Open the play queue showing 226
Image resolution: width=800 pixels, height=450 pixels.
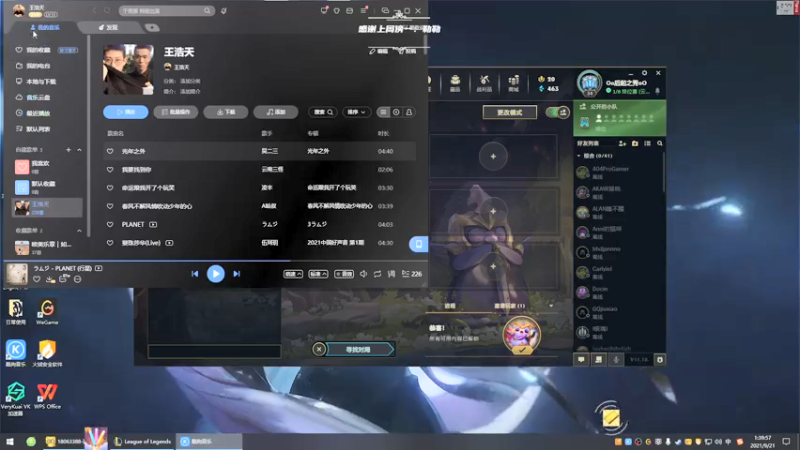click(412, 274)
